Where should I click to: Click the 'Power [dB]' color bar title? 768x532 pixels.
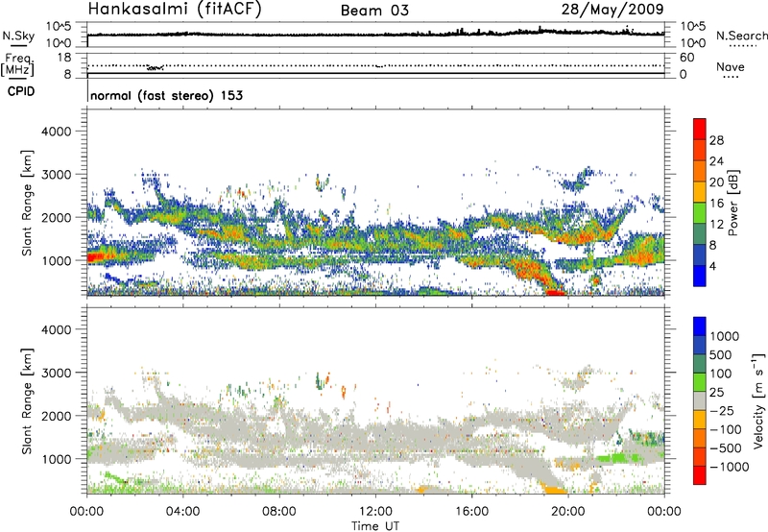pyautogui.click(x=732, y=203)
